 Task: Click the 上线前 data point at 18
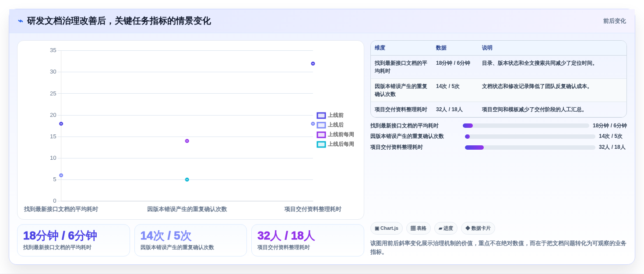point(61,124)
